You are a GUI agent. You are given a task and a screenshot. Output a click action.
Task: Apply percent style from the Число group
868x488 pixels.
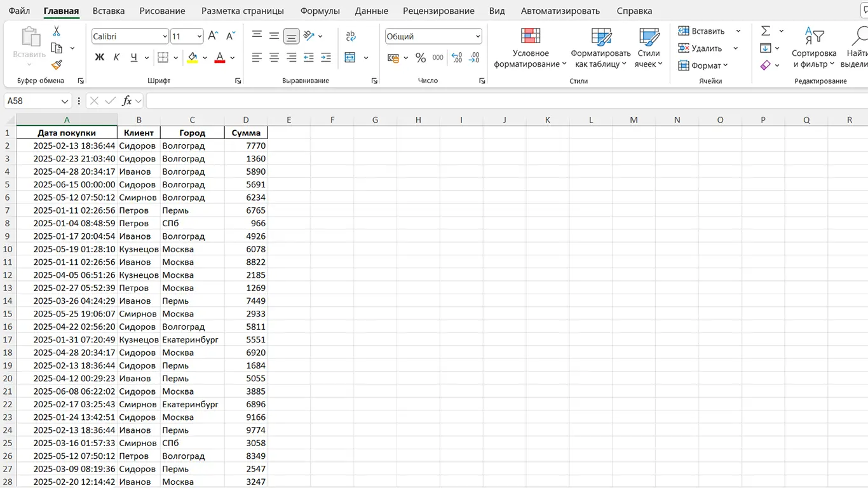(420, 57)
